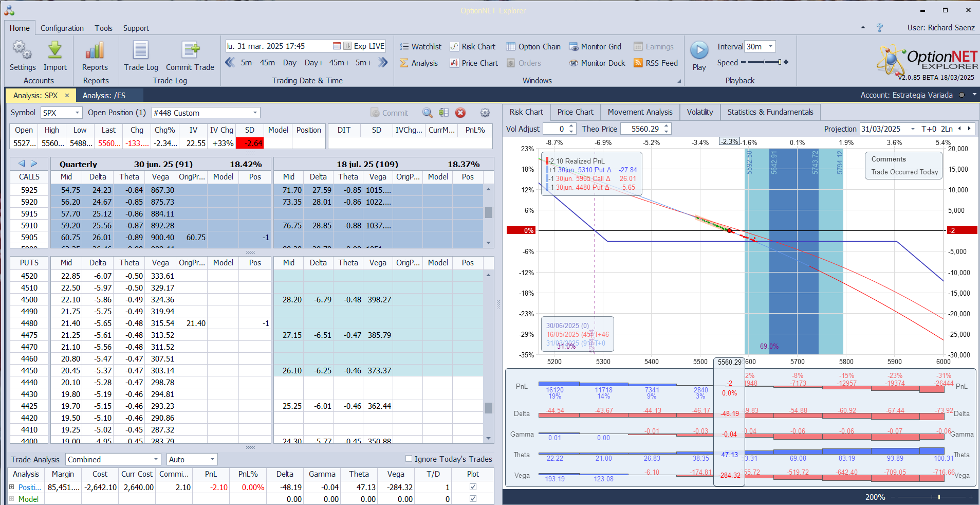Switch to the Analysis: /ES tab
980x505 pixels.
click(x=104, y=95)
